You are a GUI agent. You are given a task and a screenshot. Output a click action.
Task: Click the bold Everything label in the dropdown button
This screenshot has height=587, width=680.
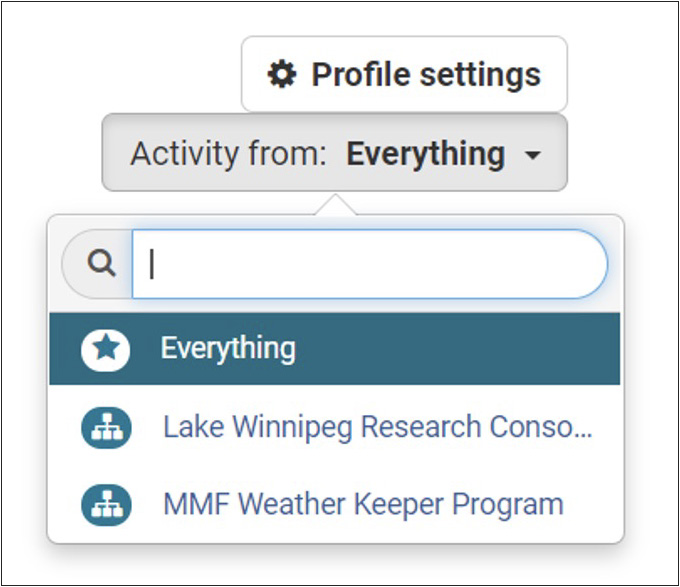(425, 154)
